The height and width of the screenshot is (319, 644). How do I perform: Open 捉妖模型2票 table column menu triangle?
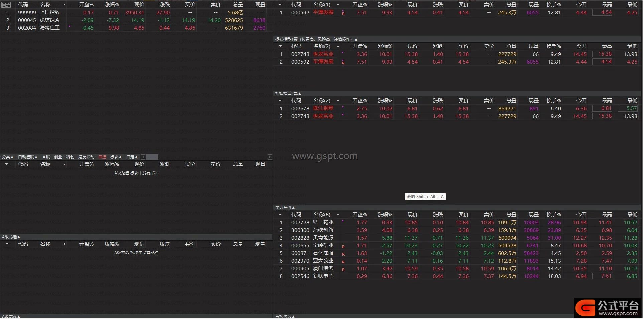pos(280,101)
